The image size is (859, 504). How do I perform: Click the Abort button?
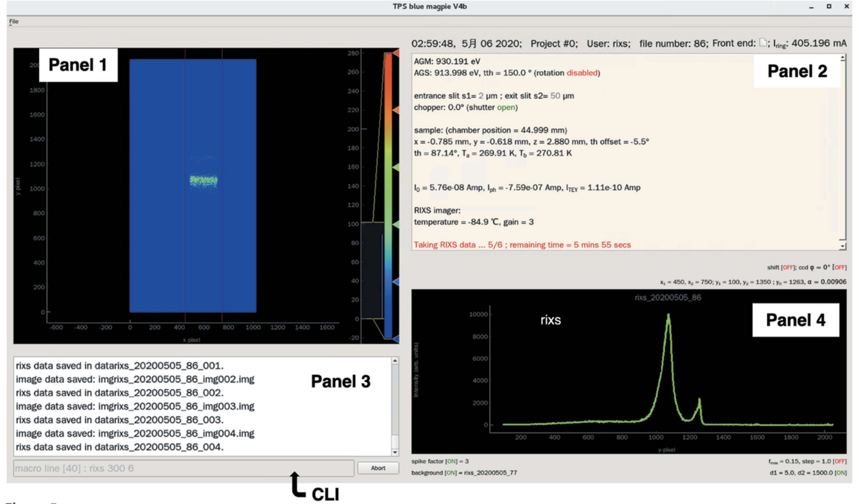coord(378,468)
